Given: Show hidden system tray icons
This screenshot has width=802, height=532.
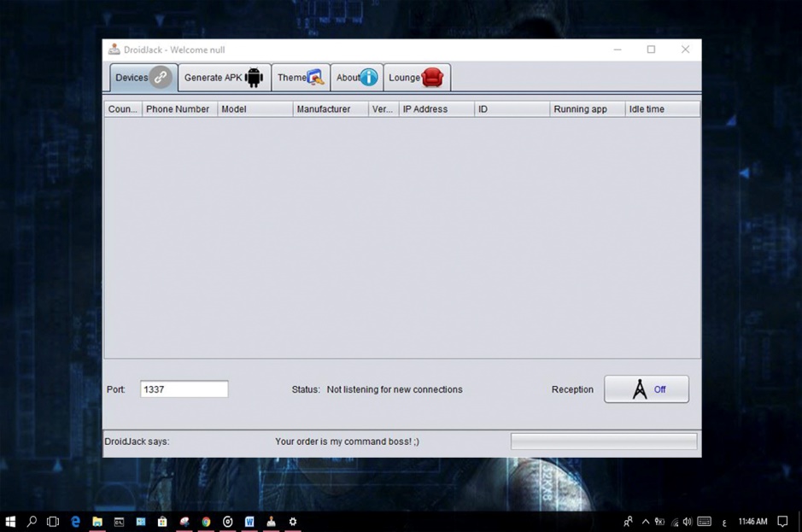Looking at the screenshot, I should click(x=646, y=521).
